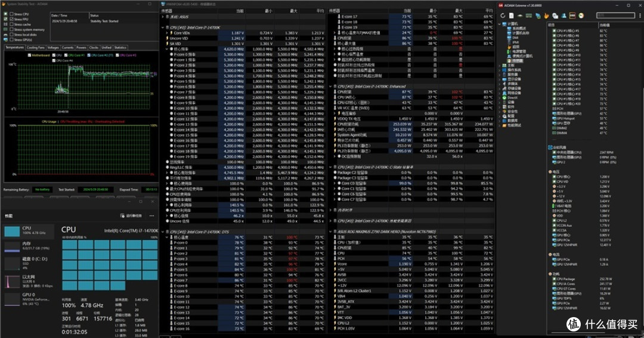Expand the 存储设备 node in AIDA64 tree
The height and width of the screenshot is (338, 644).
[x=501, y=88]
